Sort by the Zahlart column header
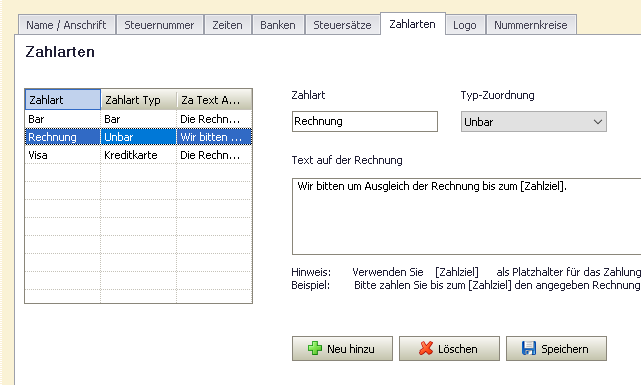 [63, 100]
